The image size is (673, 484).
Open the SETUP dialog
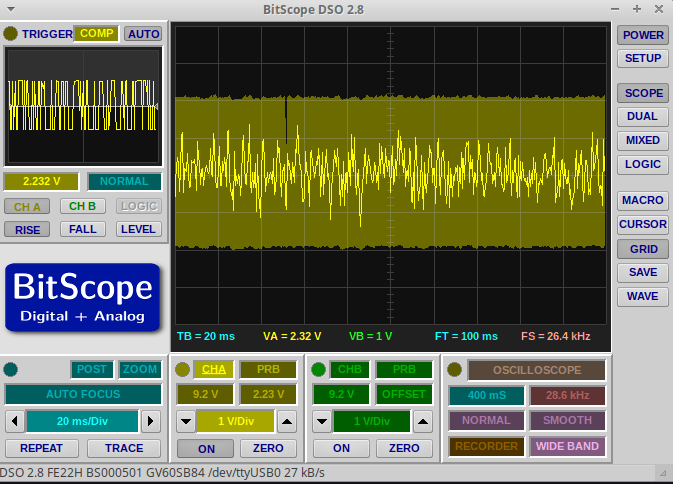pyautogui.click(x=643, y=58)
